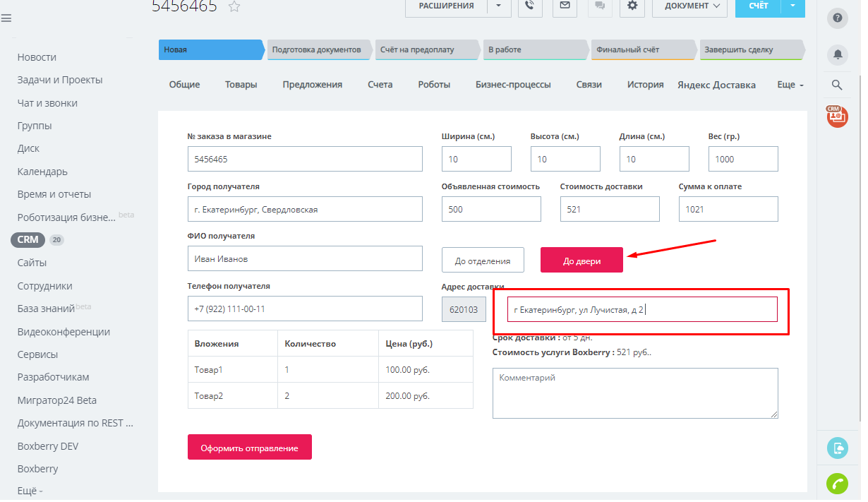Open the Связи tab

click(x=589, y=85)
